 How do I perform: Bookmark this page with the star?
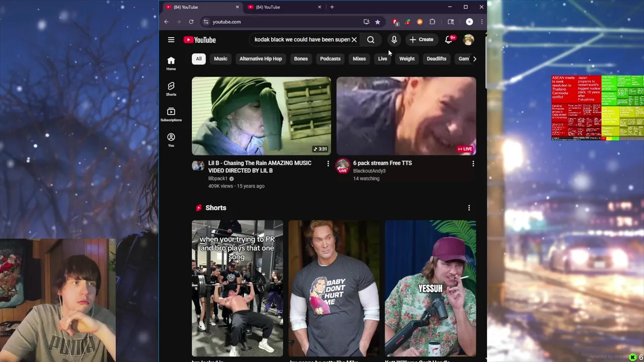[x=377, y=22]
